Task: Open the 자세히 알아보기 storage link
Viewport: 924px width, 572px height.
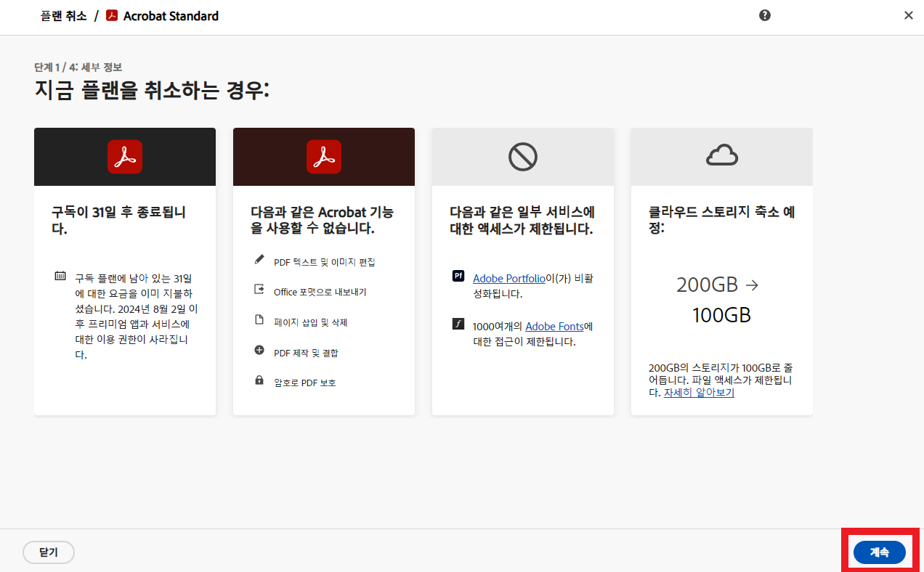Action: click(699, 393)
